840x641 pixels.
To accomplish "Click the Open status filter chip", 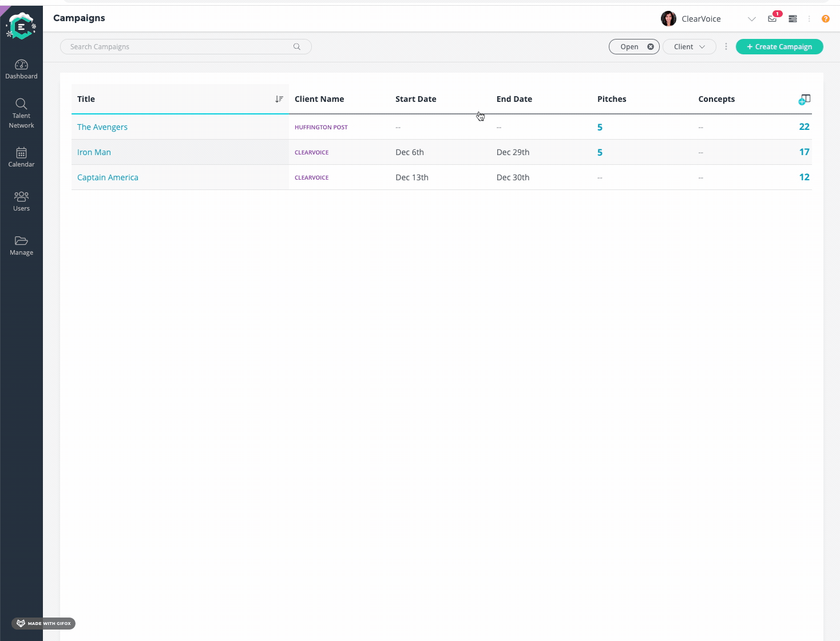I will 634,47.
